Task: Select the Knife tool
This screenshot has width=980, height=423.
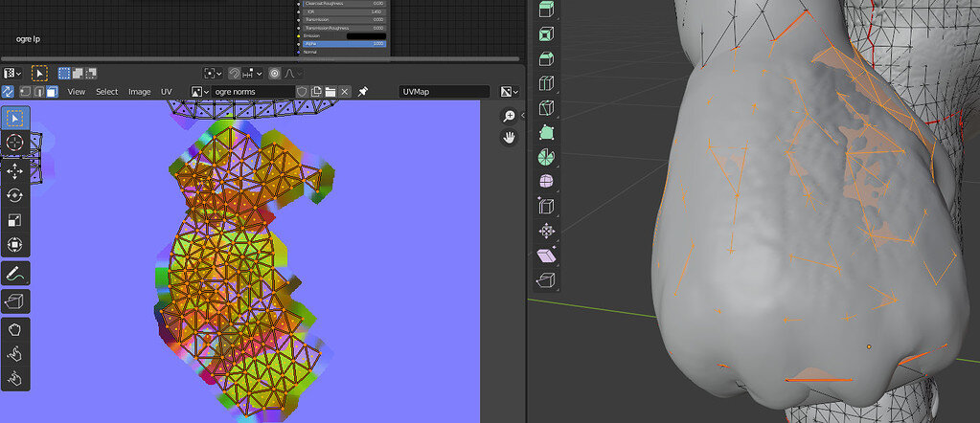Action: click(x=546, y=107)
